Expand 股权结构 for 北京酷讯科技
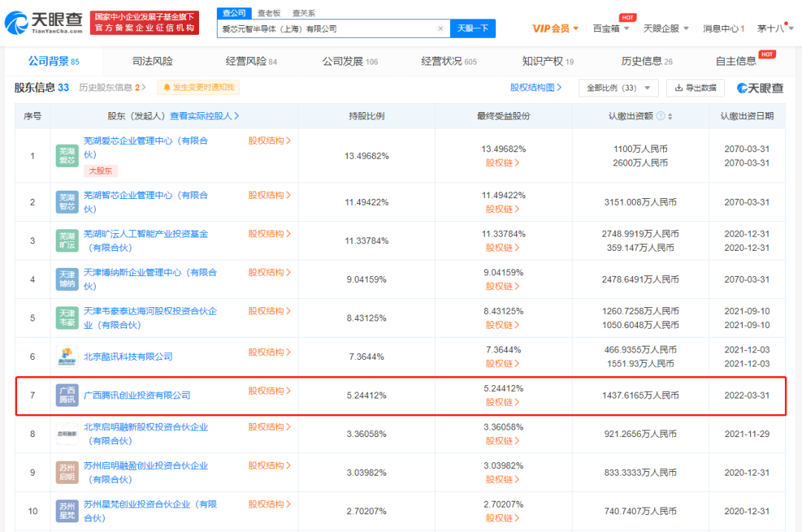Viewport: 802px width, 532px height. (x=270, y=352)
